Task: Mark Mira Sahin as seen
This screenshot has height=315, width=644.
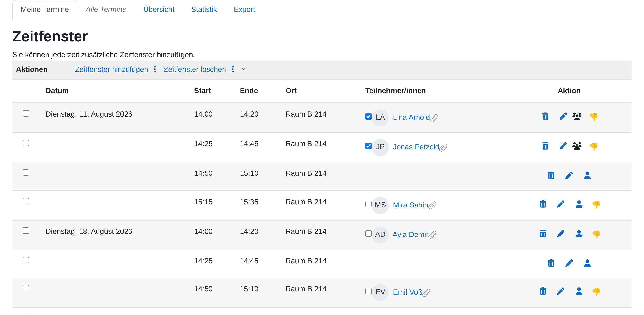Action: (369, 204)
